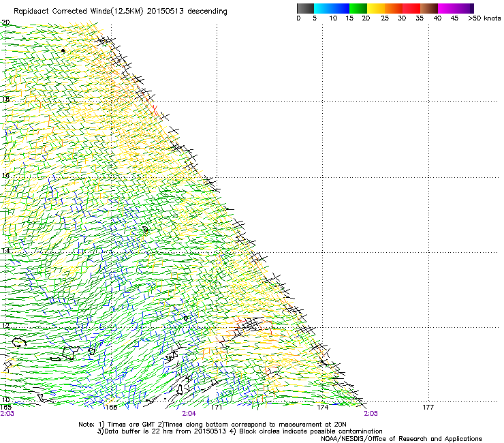Select the legend scale label '25'
504x443 pixels.
tap(385, 18)
